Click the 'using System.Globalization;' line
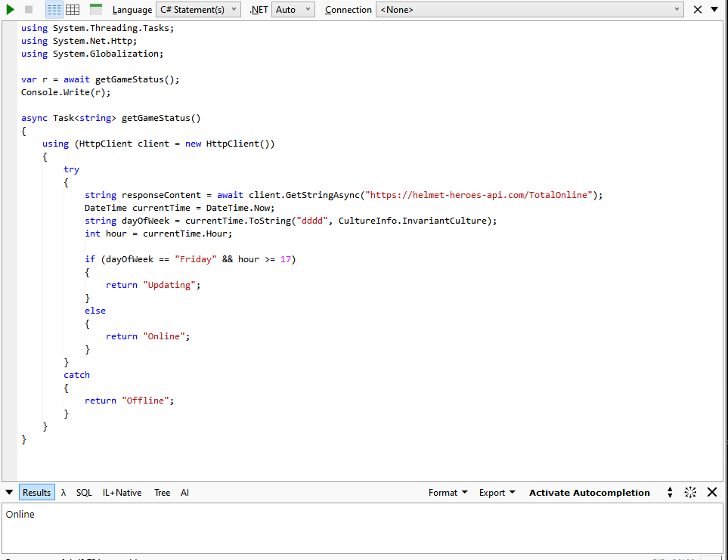The image size is (728, 560). [x=92, y=54]
